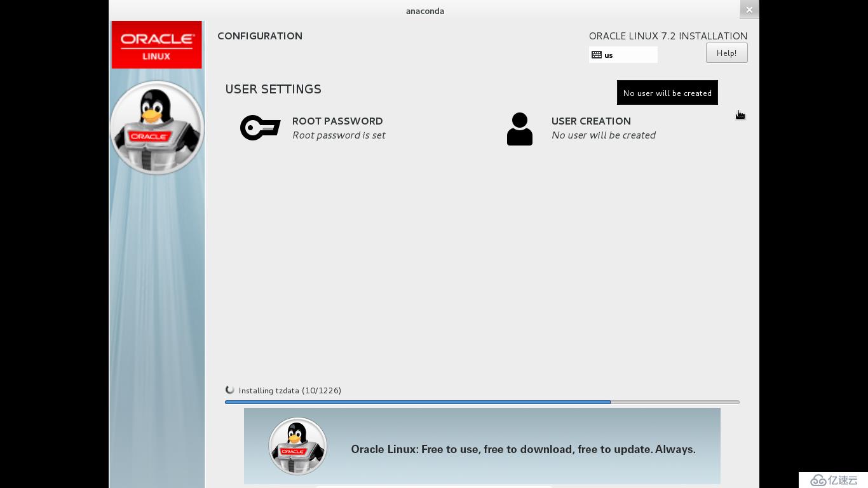Click the installation progress bar

[482, 402]
